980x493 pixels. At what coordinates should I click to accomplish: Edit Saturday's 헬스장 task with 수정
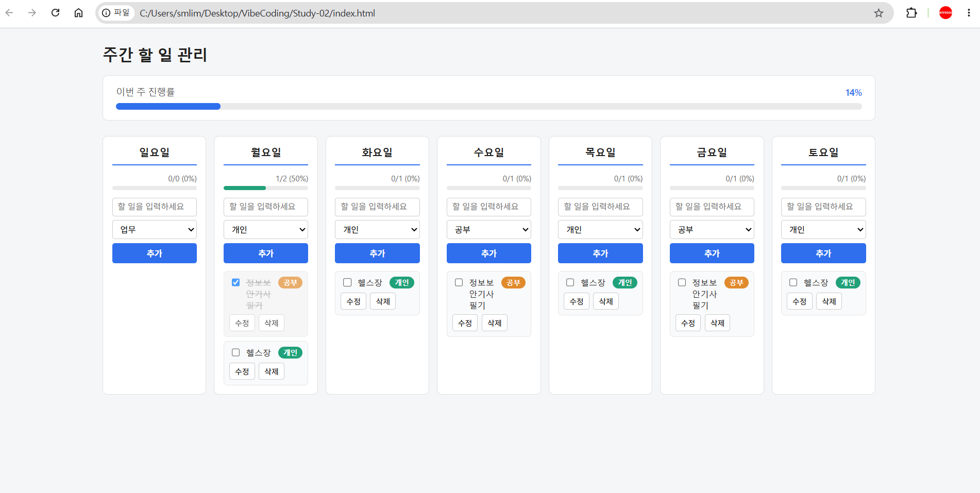tap(800, 301)
